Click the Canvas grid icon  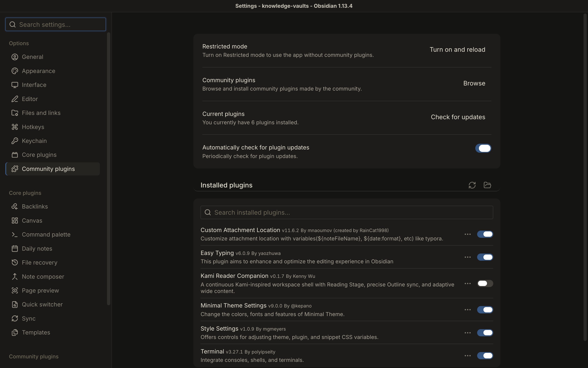tap(15, 221)
